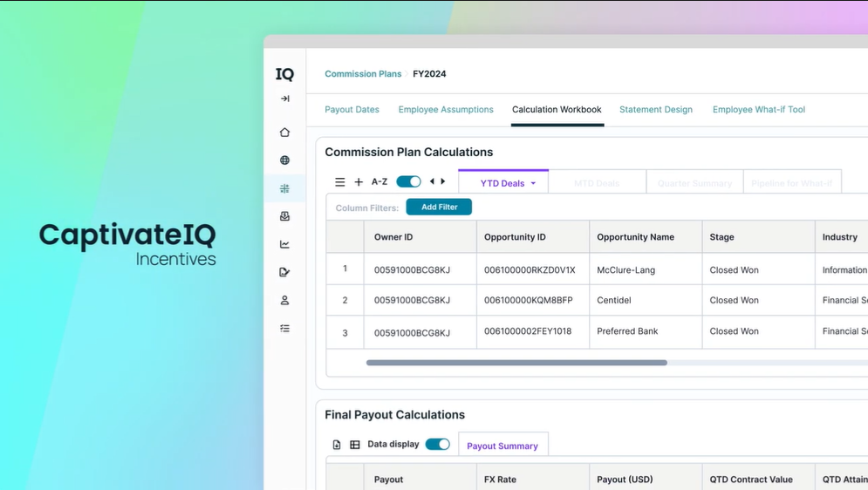Click the FX Rate column header
The height and width of the screenshot is (490, 868).
tap(533, 479)
